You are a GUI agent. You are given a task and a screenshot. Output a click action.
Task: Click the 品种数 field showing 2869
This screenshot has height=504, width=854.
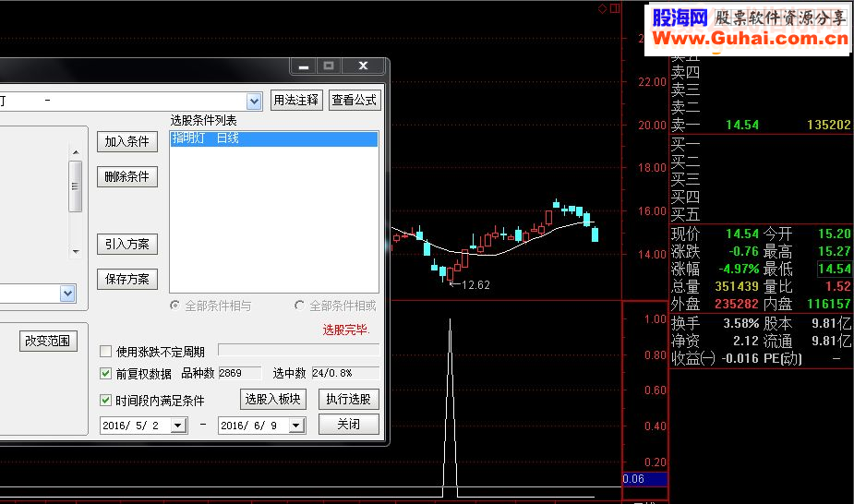[x=240, y=373]
